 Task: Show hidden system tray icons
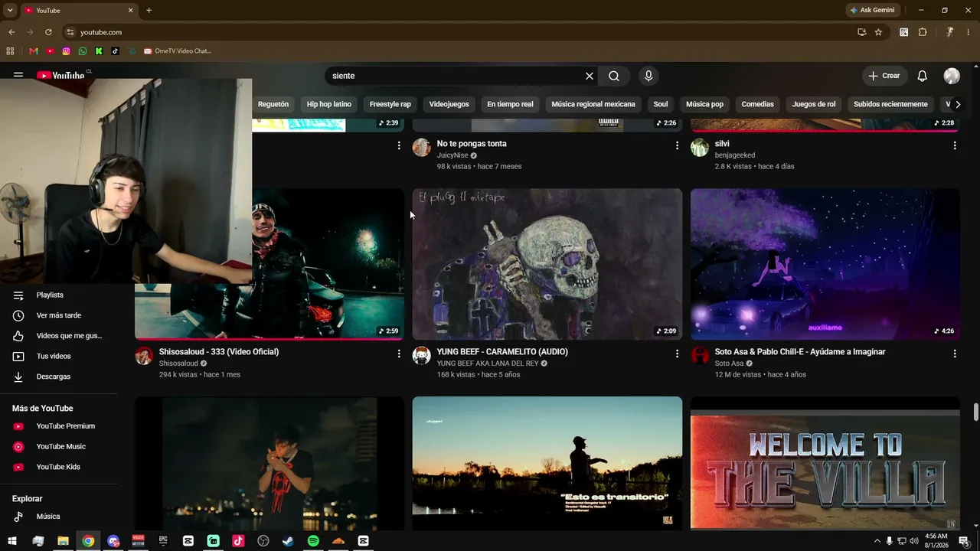[x=877, y=541]
